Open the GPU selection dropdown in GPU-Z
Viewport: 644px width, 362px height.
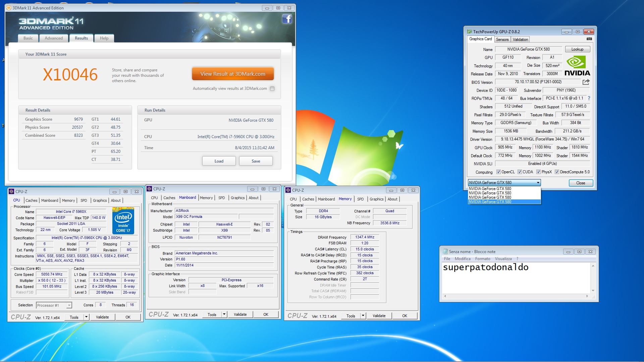click(x=504, y=183)
